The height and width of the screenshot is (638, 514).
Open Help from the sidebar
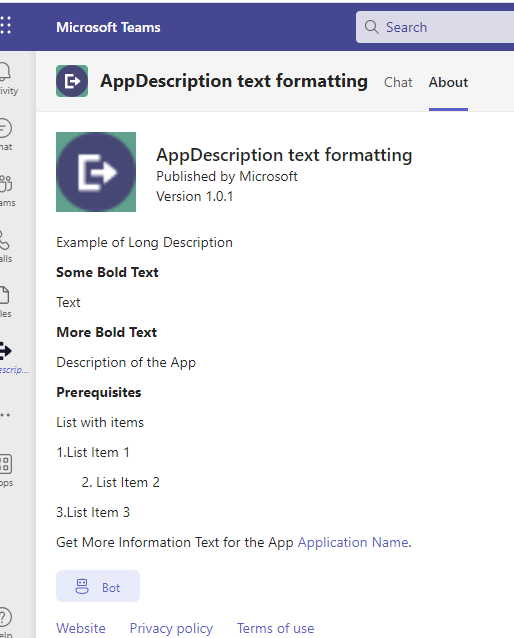(x=6, y=622)
